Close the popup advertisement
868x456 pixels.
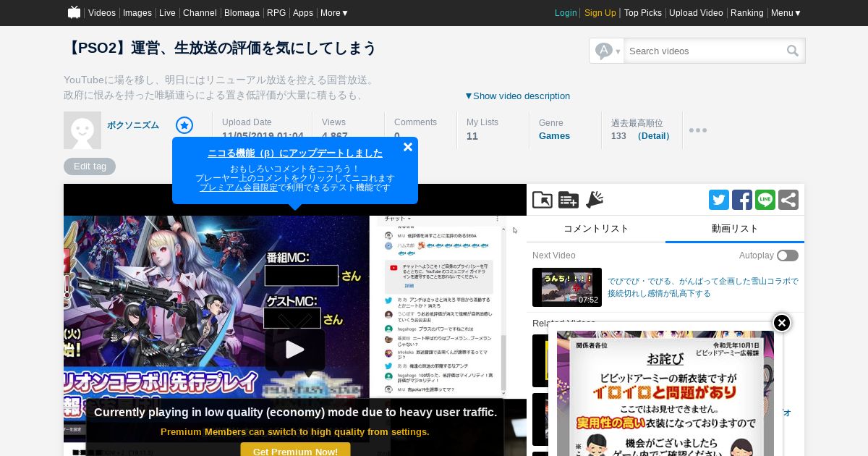coord(782,323)
